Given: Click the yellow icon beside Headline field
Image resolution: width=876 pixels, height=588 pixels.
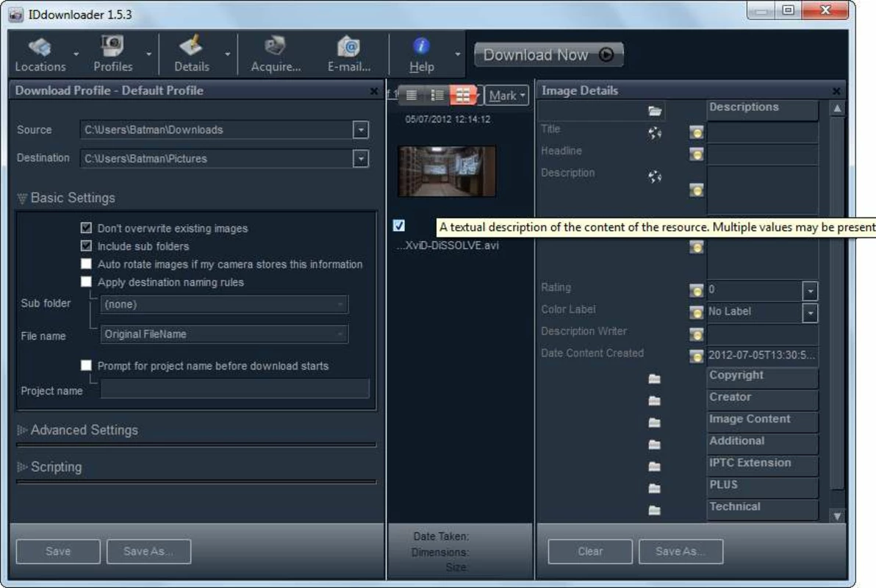Looking at the screenshot, I should point(696,154).
